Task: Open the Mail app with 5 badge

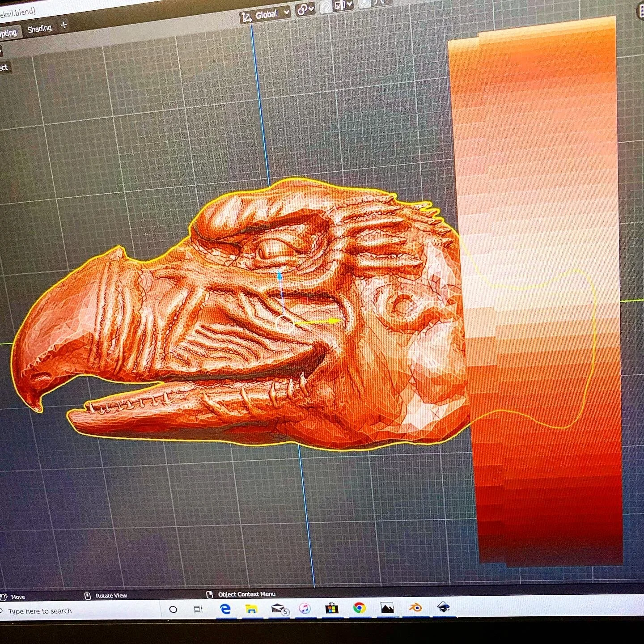Action: pyautogui.click(x=280, y=609)
